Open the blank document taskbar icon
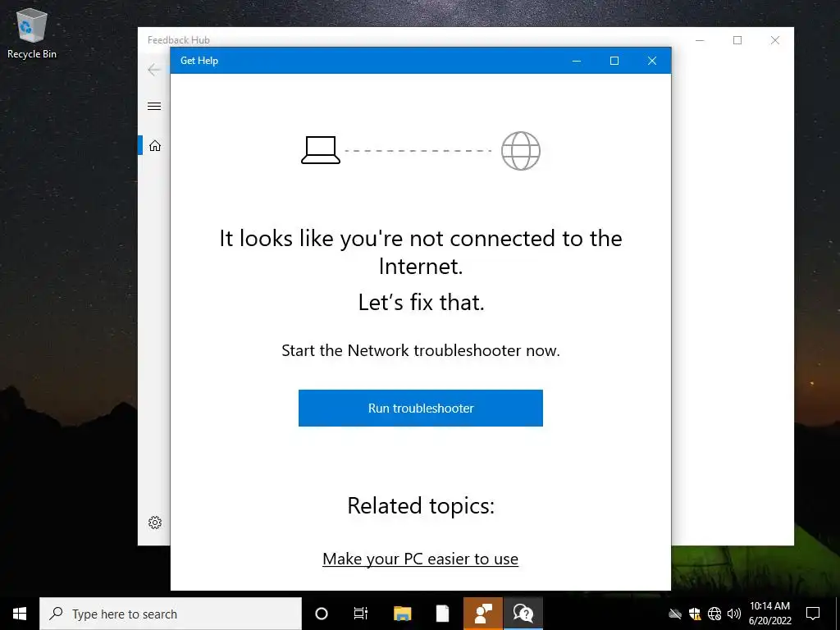The width and height of the screenshot is (840, 630). click(442, 614)
